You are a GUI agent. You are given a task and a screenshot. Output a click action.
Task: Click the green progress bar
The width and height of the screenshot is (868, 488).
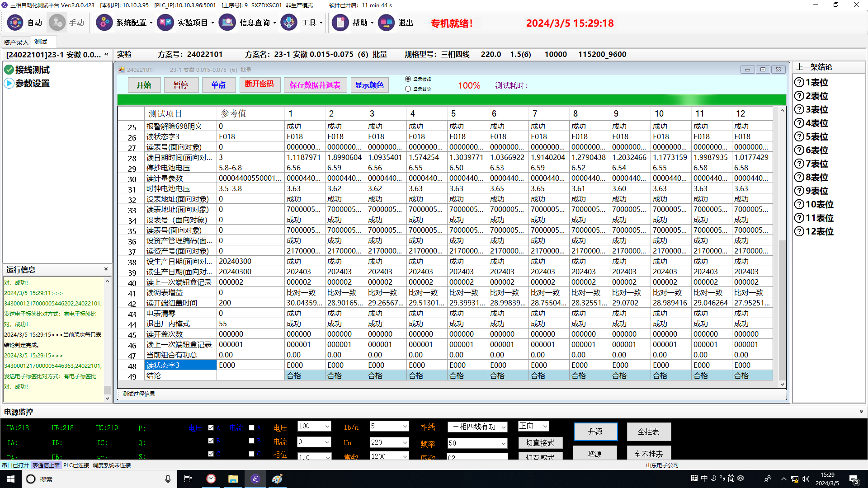click(x=451, y=100)
